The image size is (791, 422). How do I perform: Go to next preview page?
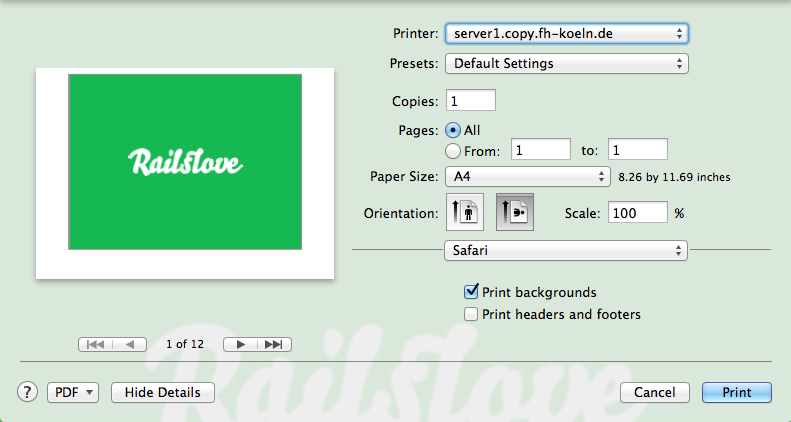click(x=240, y=344)
